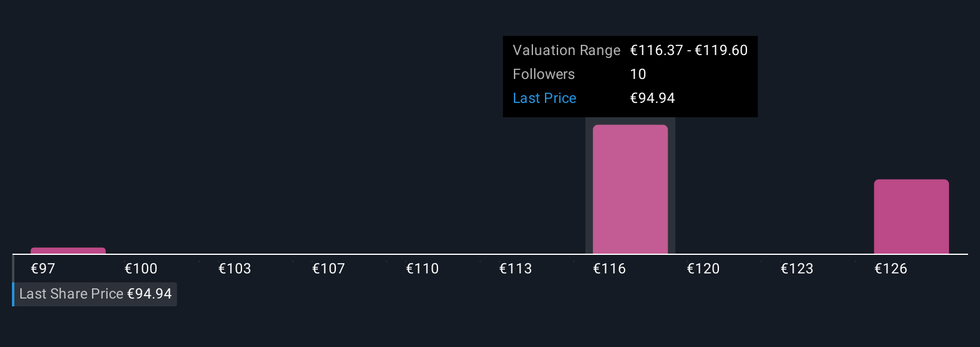
Task: Click the Last Share Price €94.94 label
Action: point(95,294)
